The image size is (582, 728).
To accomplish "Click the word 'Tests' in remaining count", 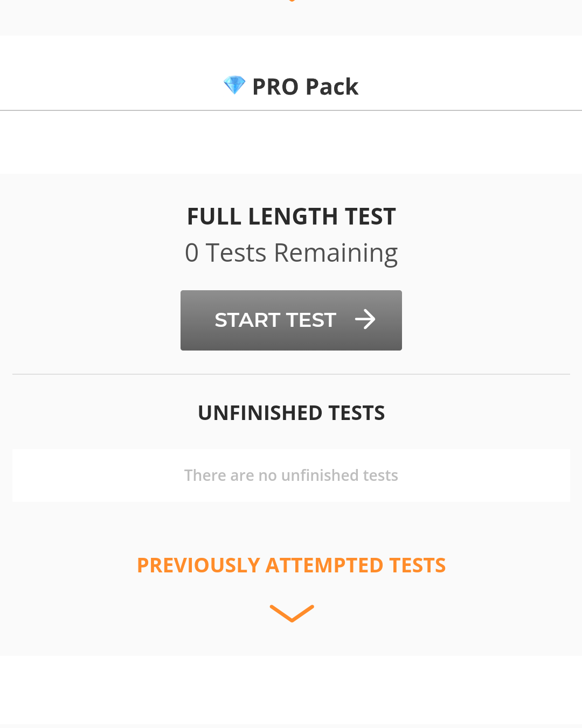I will click(x=236, y=253).
